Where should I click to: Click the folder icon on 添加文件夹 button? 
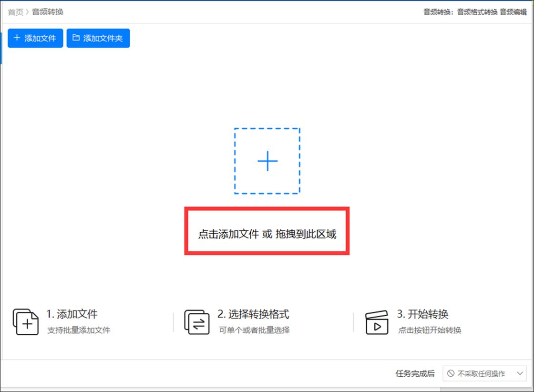coord(77,38)
